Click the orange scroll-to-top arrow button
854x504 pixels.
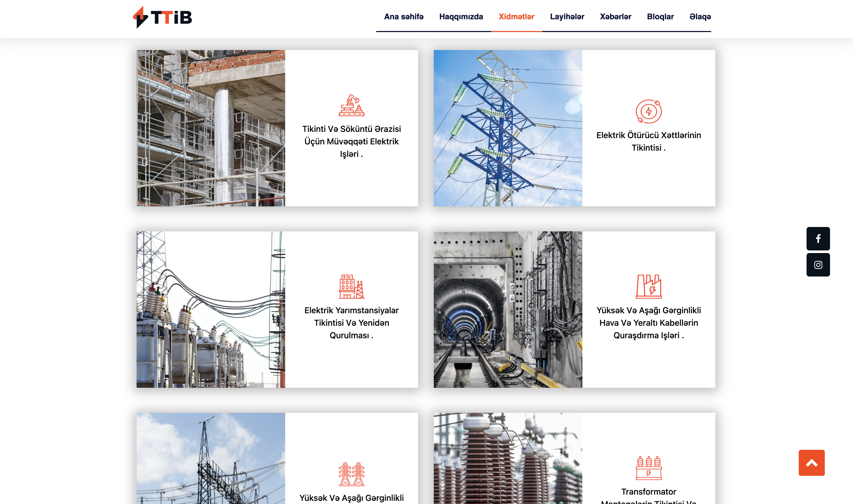click(811, 463)
